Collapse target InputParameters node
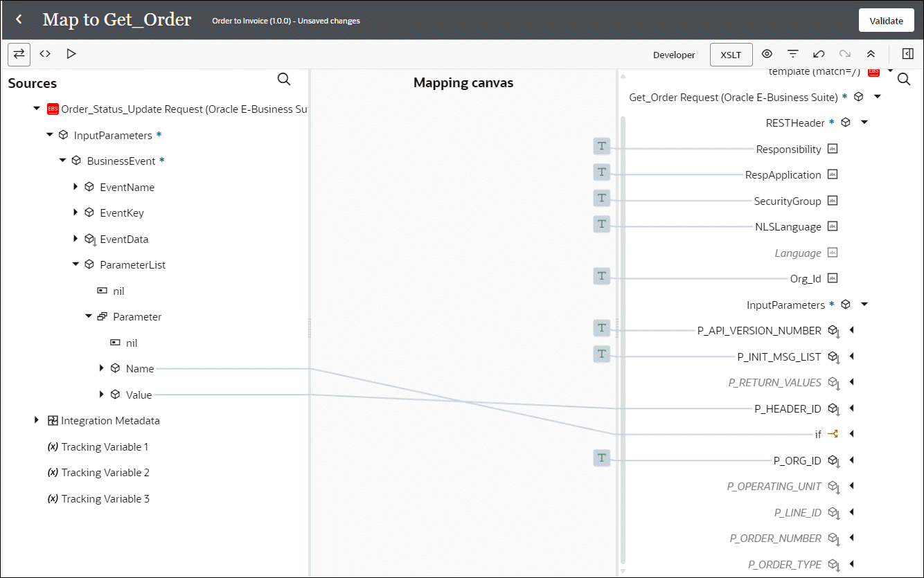 (x=864, y=305)
